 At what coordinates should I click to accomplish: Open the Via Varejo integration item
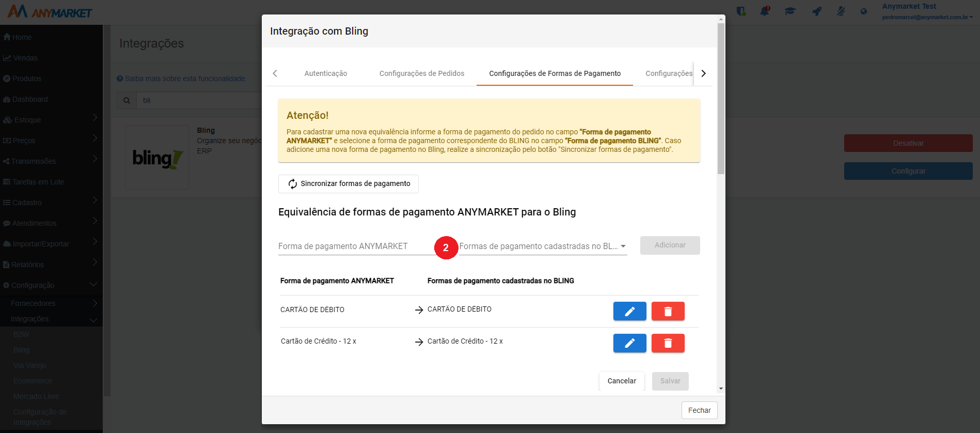tap(29, 365)
